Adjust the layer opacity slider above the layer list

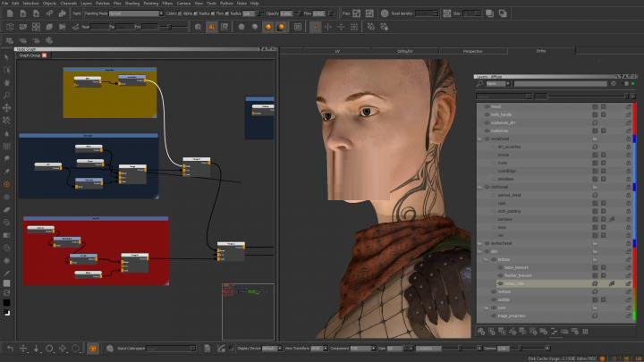pyautogui.click(x=588, y=97)
